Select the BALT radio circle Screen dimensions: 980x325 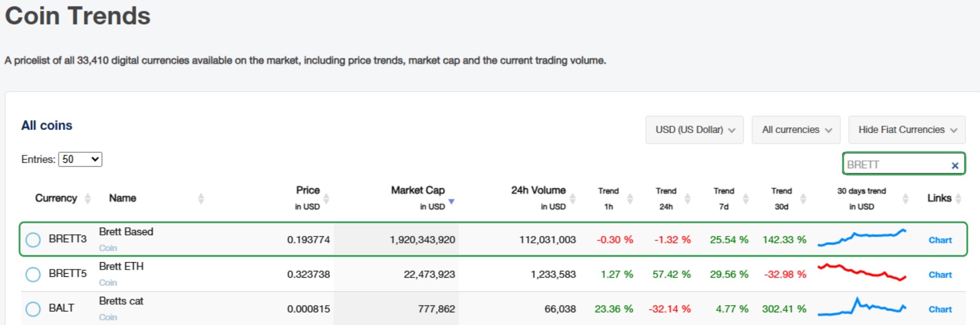(x=33, y=309)
